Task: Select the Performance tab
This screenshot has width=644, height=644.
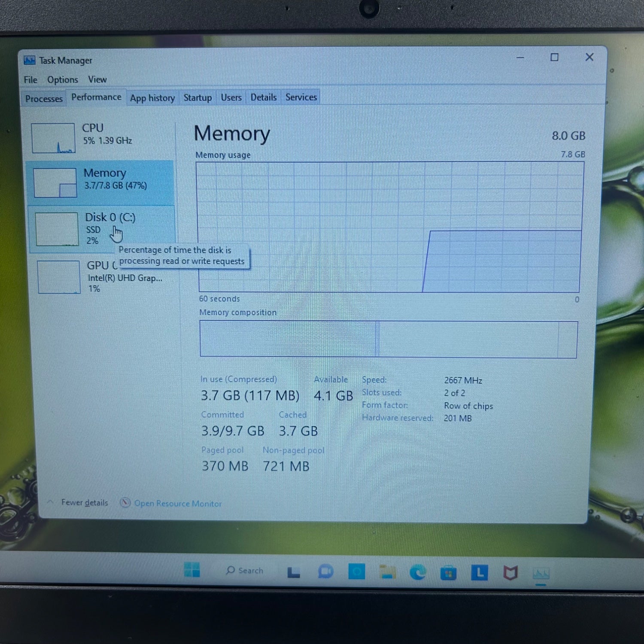Action: (96, 97)
